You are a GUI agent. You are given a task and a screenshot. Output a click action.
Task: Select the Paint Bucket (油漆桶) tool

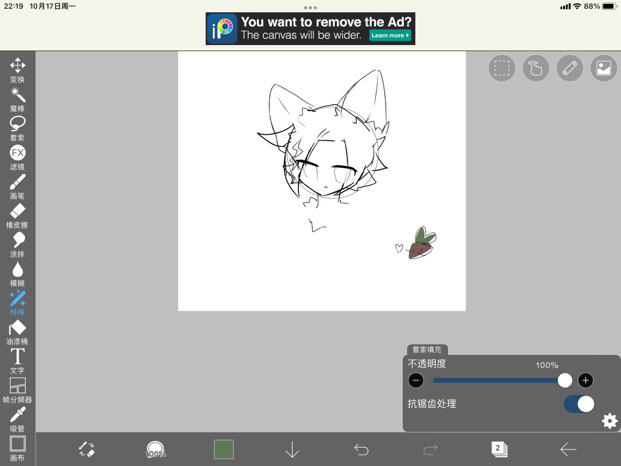click(17, 329)
